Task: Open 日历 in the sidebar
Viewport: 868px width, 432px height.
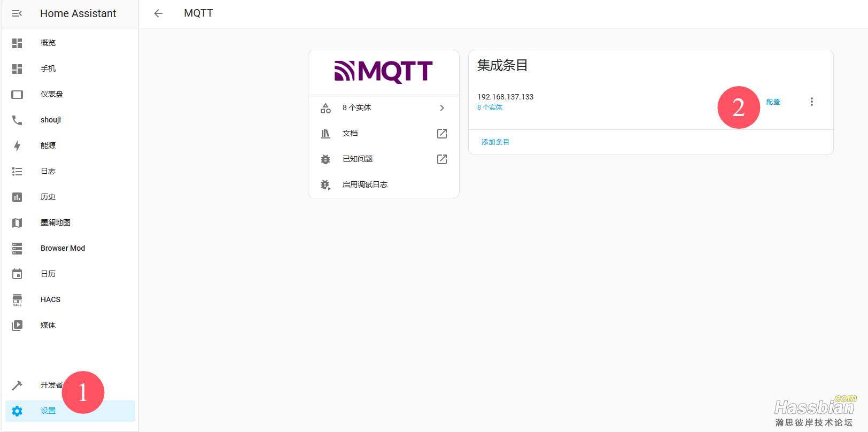Action: point(70,274)
